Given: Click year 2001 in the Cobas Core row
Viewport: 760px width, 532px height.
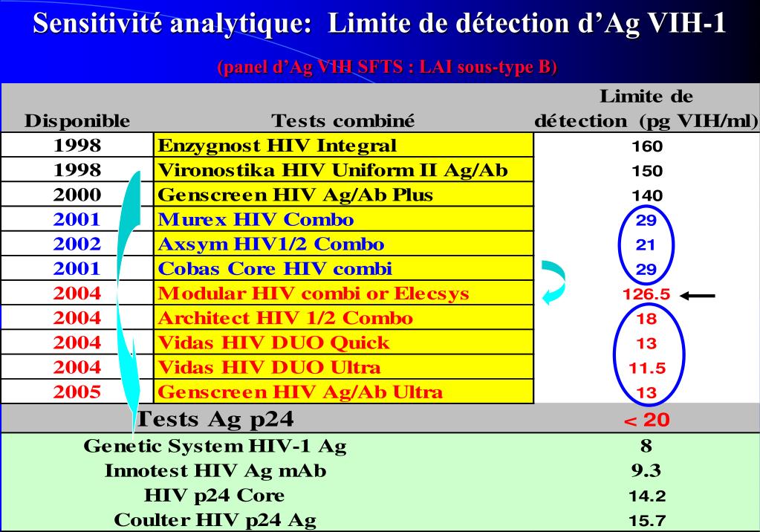Looking at the screenshot, I should click(x=77, y=269).
